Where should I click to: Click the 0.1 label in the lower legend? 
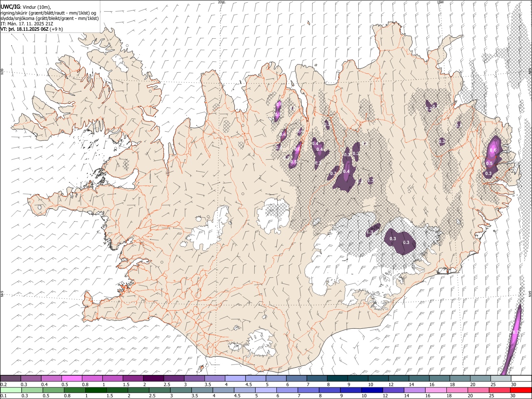(3, 396)
